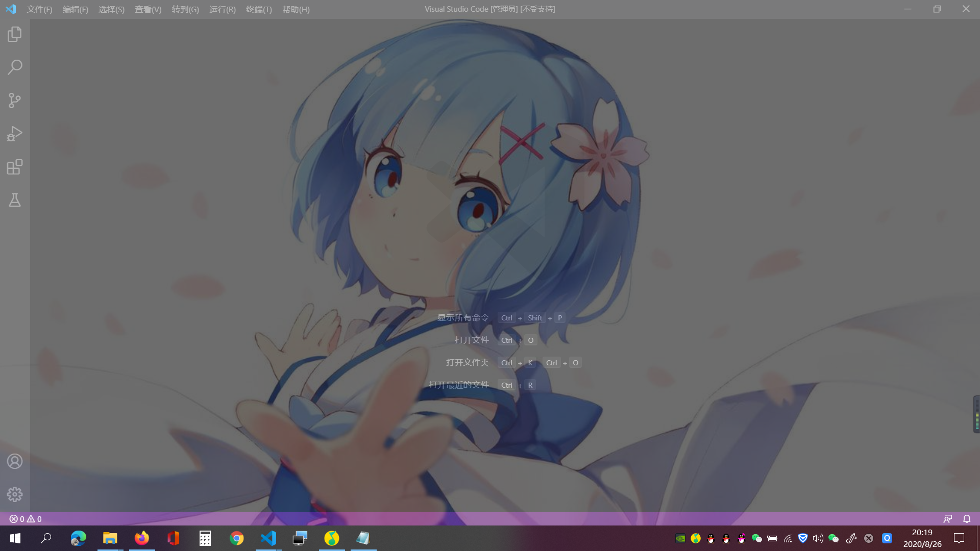
Task: Click the notifications bell in the status bar
Action: tap(966, 518)
